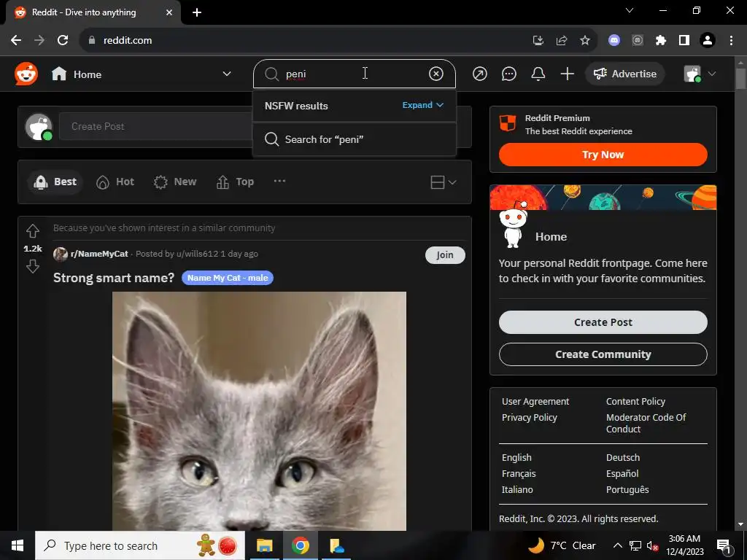Open the Chrome profile avatar icon
This screenshot has width=747, height=560.
[x=708, y=41]
